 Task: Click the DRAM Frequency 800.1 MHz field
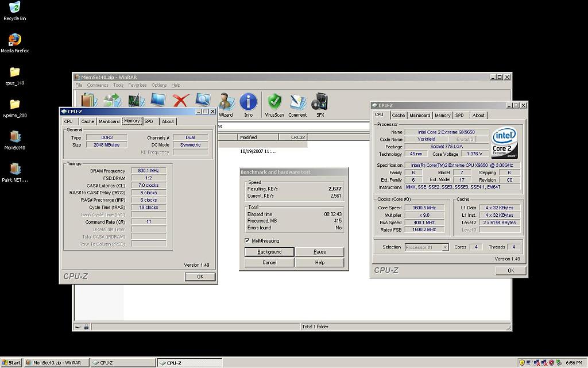click(x=149, y=170)
